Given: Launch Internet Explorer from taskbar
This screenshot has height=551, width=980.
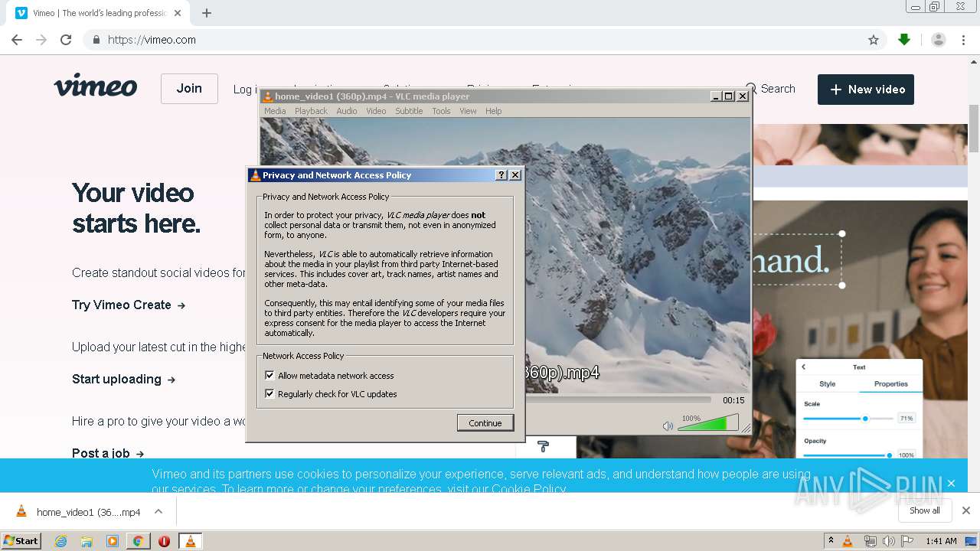Looking at the screenshot, I should click(60, 541).
